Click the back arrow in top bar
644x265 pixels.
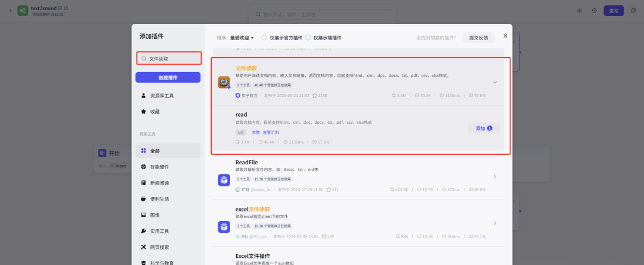pos(10,11)
